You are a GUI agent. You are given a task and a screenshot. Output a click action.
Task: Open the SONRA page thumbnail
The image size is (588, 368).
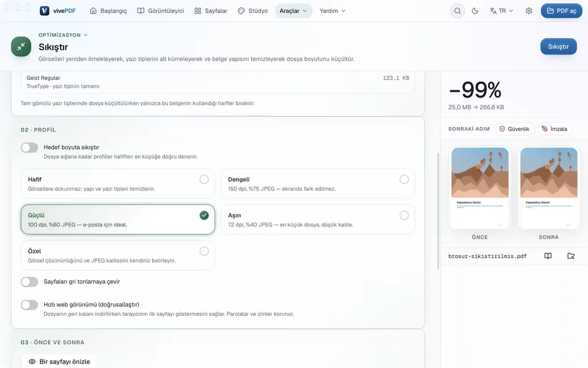pos(549,188)
